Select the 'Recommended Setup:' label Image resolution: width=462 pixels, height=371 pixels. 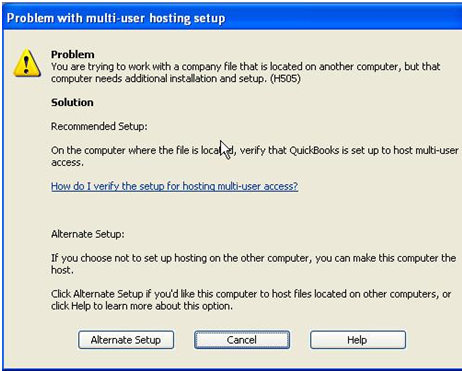click(99, 126)
